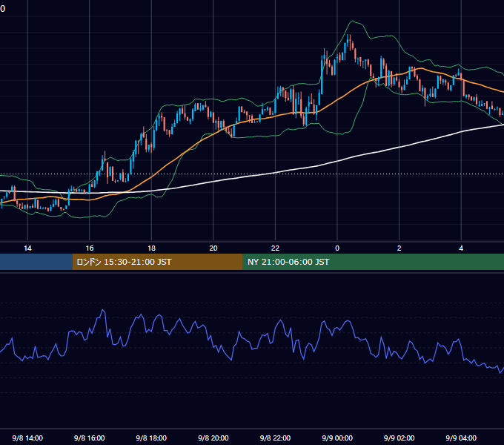Click the hour 0 axis label
Screen dimensions: 504x445
click(x=337, y=248)
